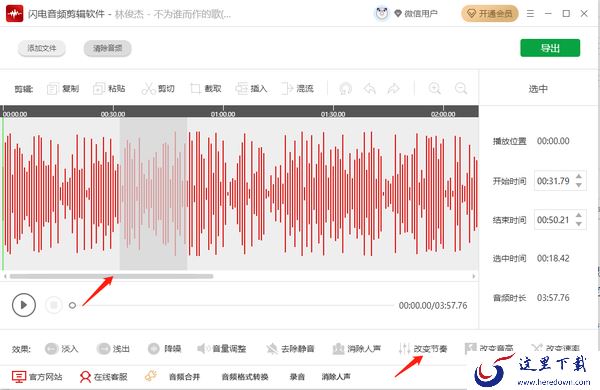Click the 微信用户 profile avatar
The height and width of the screenshot is (390, 600).
tap(382, 14)
